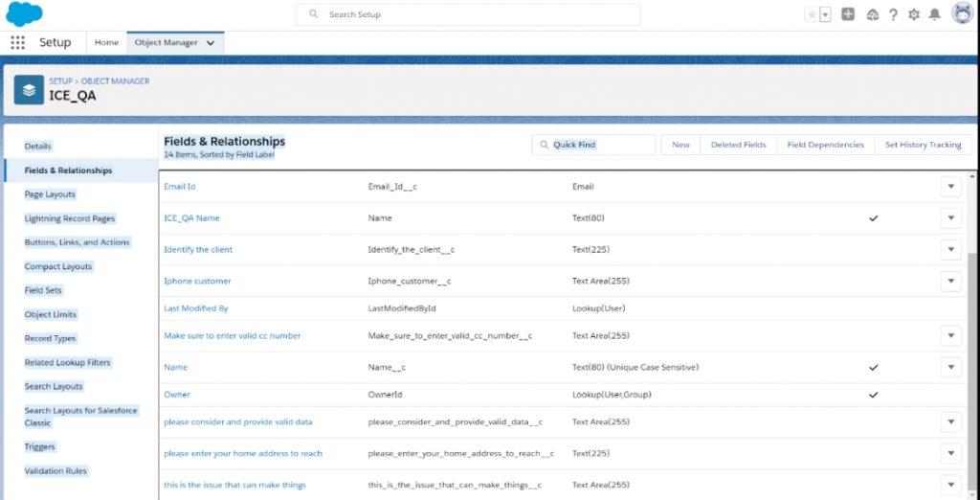Open the App Launcher grid icon
The image size is (980, 500).
(17, 43)
